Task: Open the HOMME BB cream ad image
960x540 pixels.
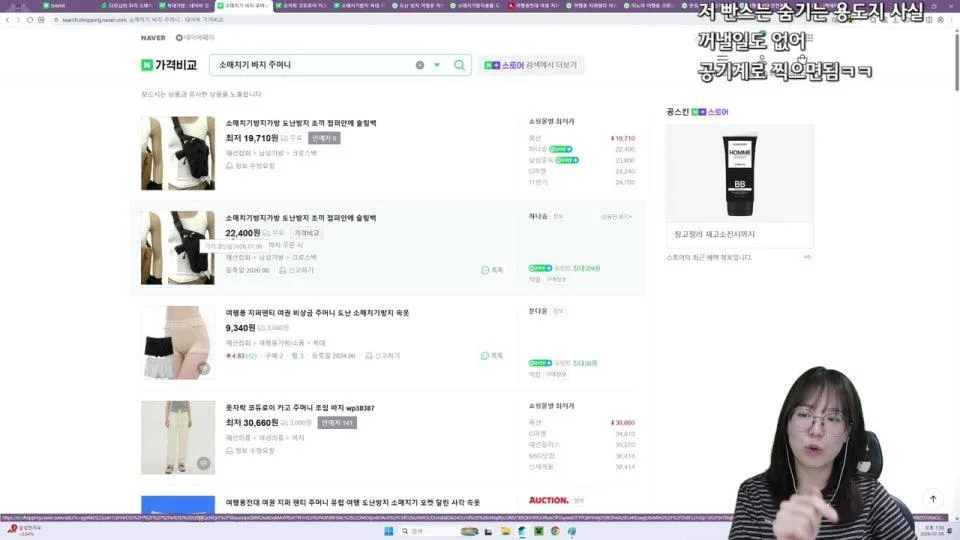Action: 740,174
